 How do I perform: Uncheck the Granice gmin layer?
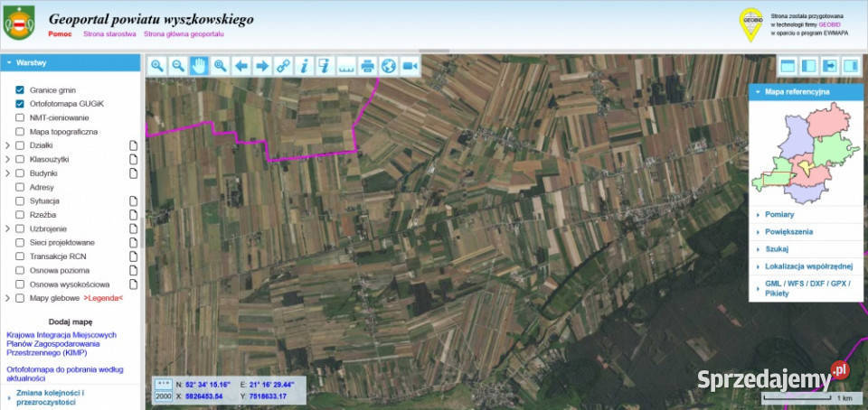20,90
